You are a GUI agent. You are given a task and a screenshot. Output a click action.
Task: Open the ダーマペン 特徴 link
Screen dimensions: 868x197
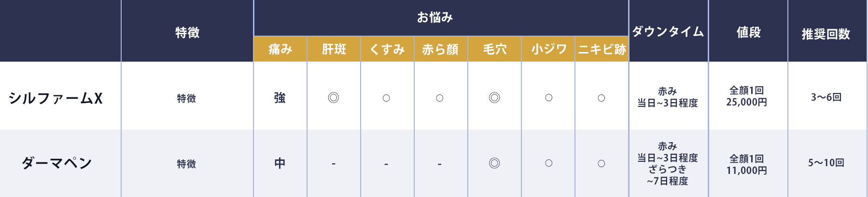point(186,164)
